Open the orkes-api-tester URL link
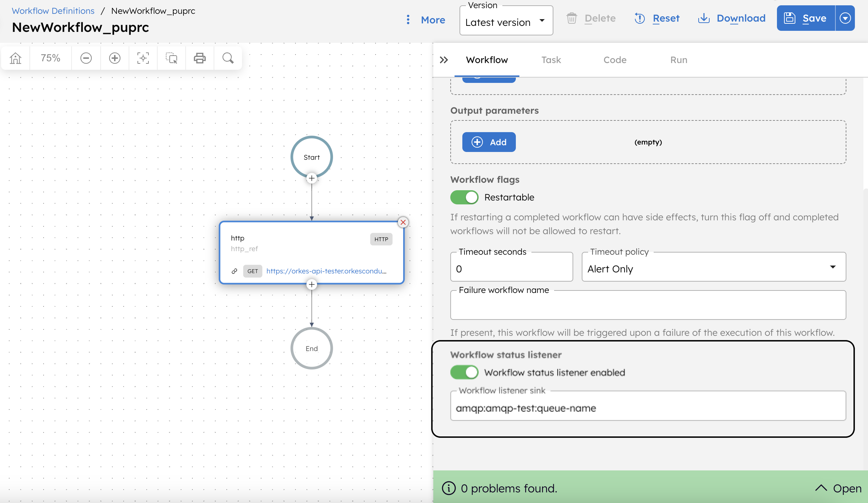 [x=326, y=271]
